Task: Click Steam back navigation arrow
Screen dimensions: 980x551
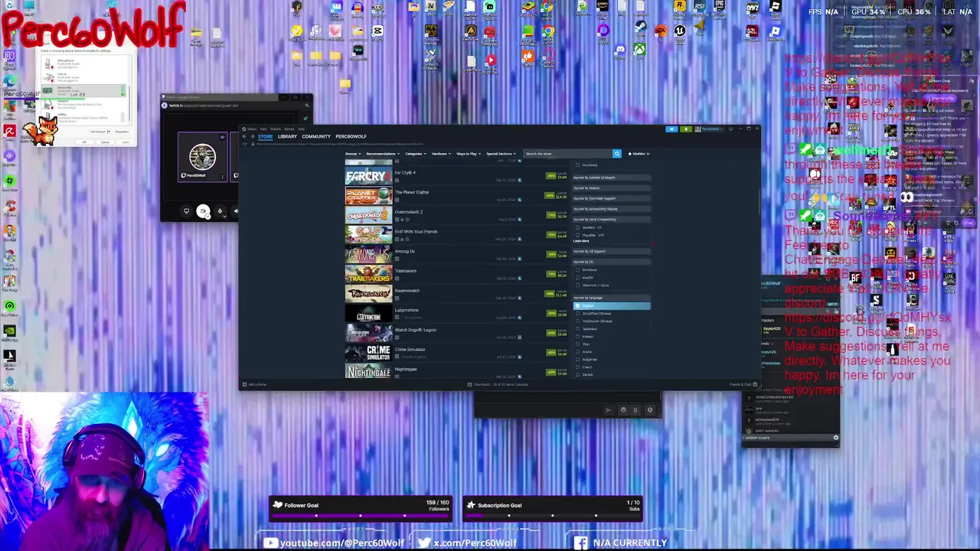Action: point(244,136)
